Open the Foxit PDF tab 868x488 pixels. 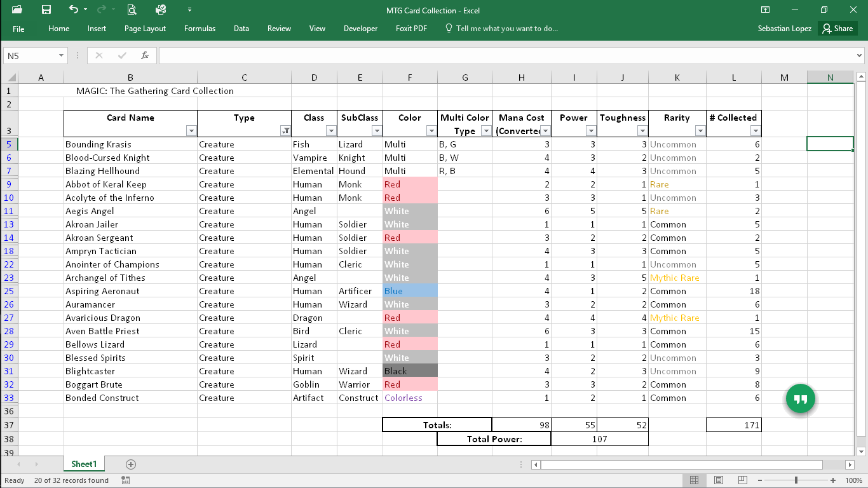pos(411,29)
